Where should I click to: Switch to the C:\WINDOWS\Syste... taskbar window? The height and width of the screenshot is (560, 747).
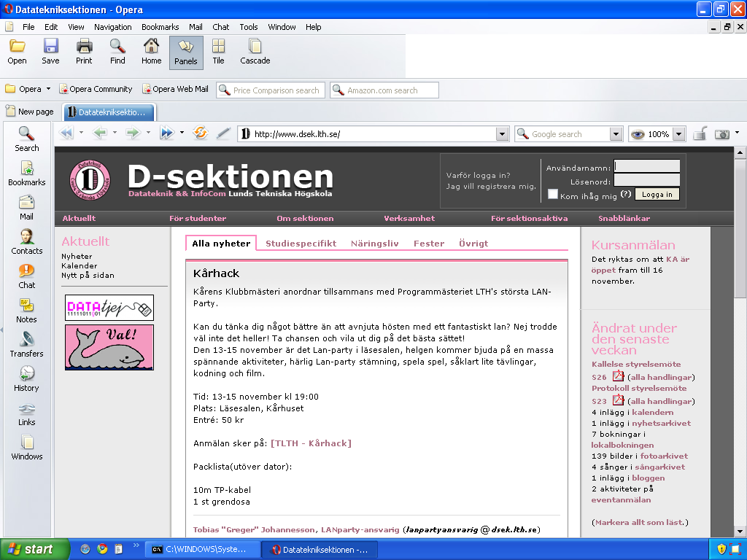[x=203, y=550]
